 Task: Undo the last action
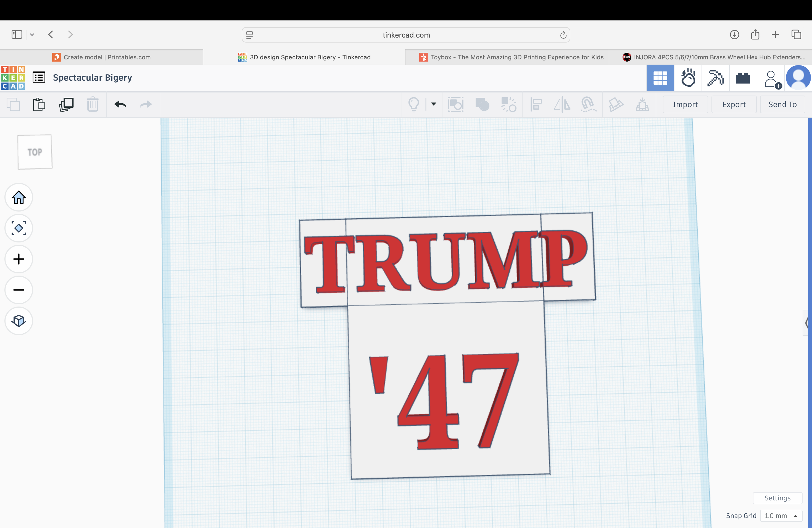(120, 104)
